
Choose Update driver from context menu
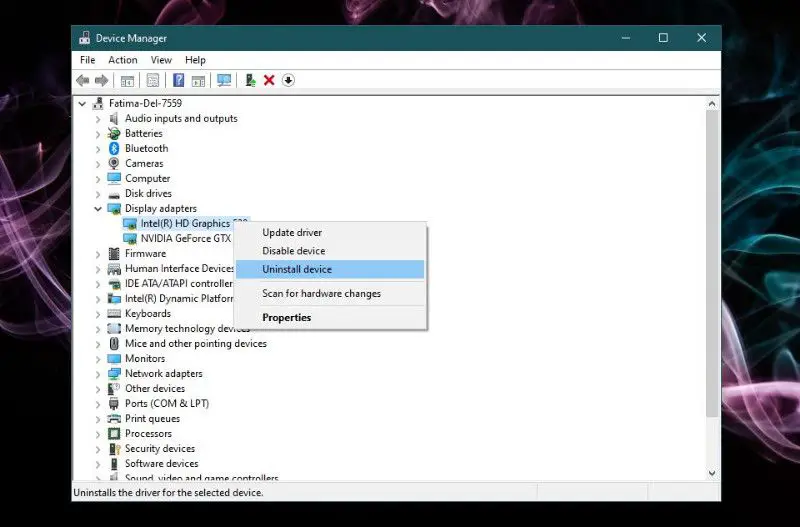click(330, 233)
